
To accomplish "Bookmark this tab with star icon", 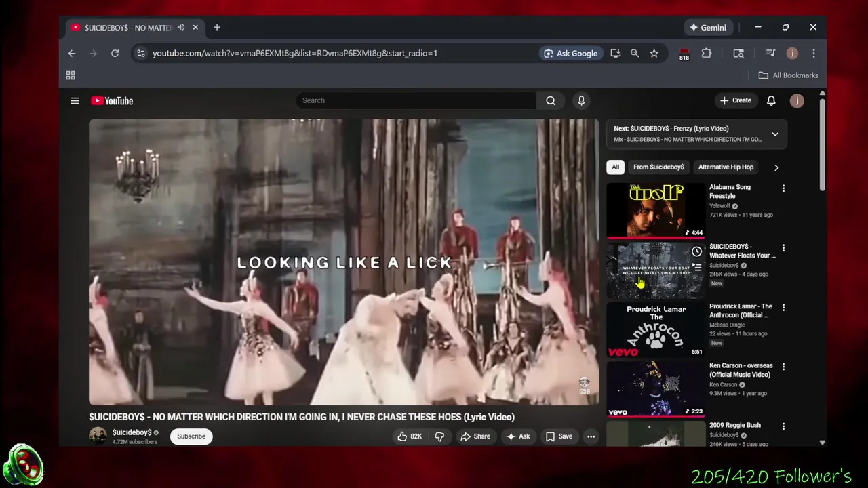I will point(654,53).
